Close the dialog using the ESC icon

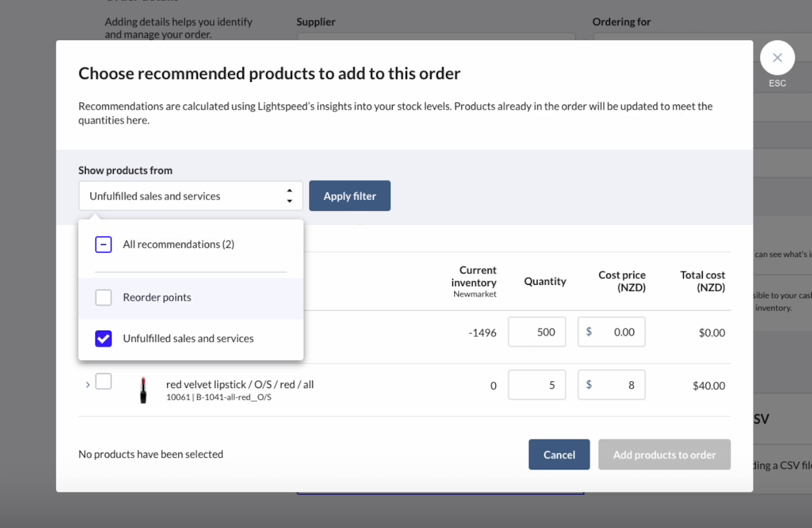pyautogui.click(x=777, y=57)
